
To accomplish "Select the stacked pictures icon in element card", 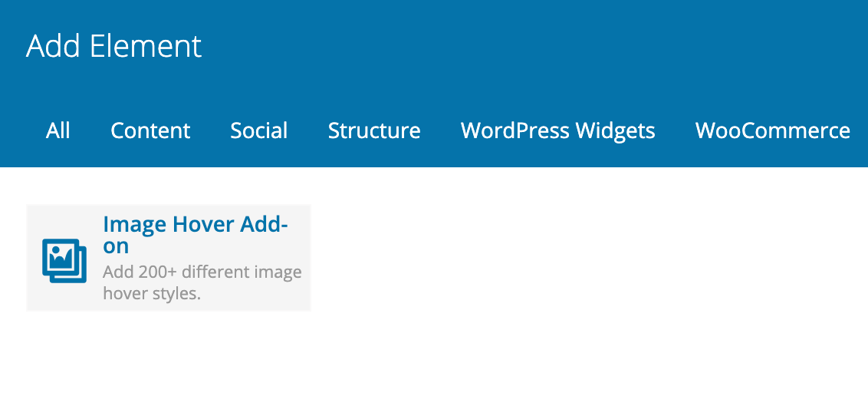I will (x=64, y=260).
